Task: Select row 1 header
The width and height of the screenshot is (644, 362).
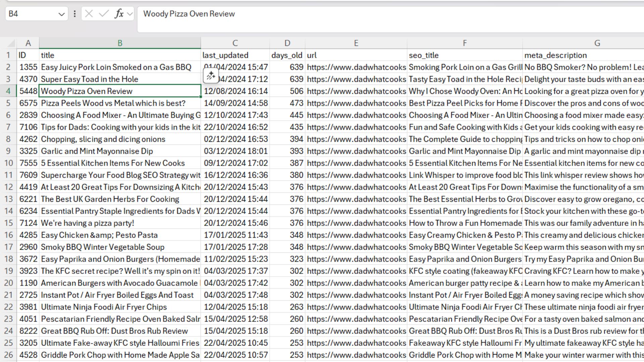Action: [8, 55]
